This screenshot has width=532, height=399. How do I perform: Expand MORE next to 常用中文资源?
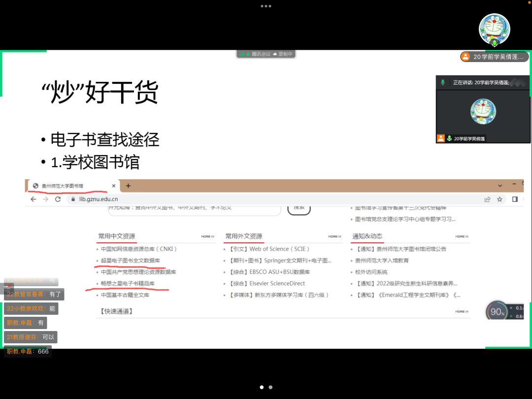pos(207,236)
